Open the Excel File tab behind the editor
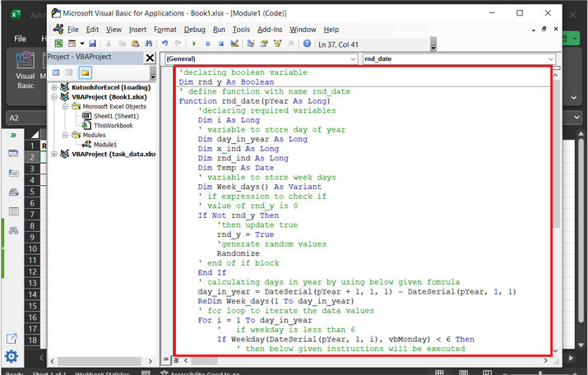 (20, 39)
